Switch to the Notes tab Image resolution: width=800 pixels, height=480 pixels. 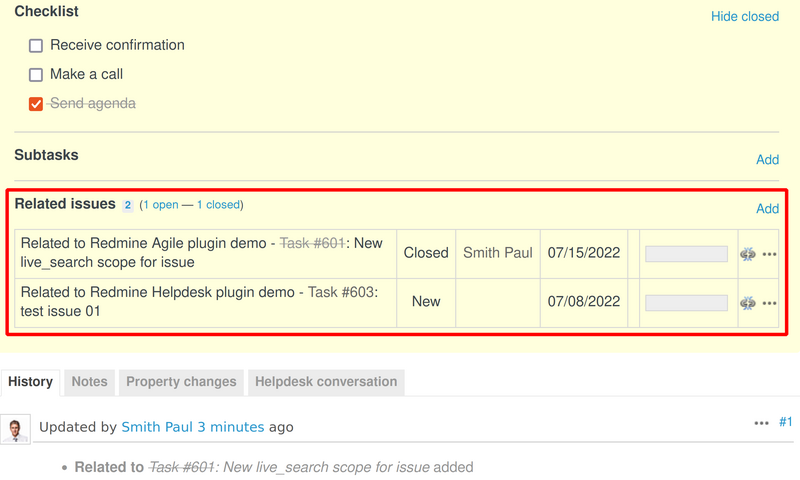pos(89,382)
